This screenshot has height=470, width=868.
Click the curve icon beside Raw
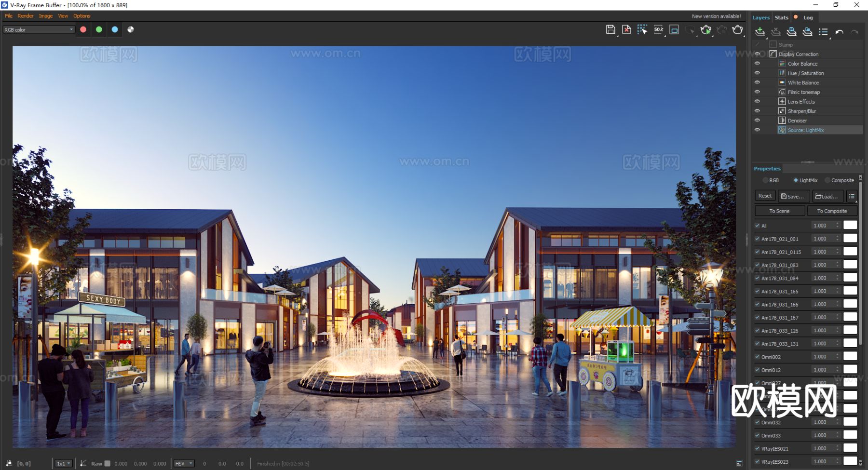click(x=83, y=463)
